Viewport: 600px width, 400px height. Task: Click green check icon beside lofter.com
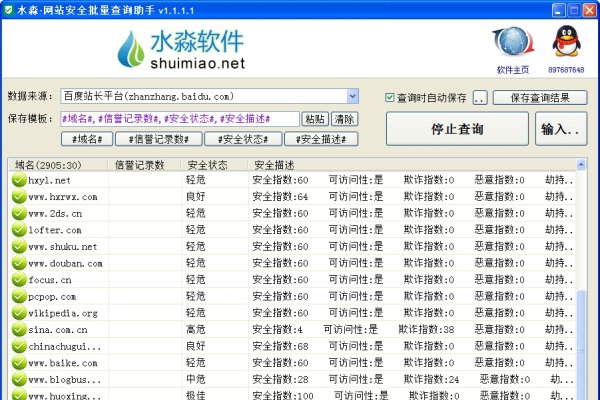pos(19,230)
